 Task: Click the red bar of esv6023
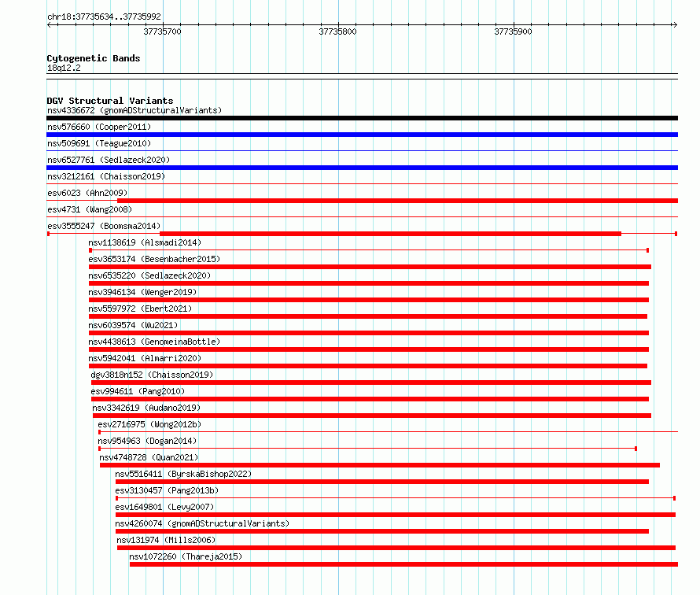pyautogui.click(x=397, y=201)
